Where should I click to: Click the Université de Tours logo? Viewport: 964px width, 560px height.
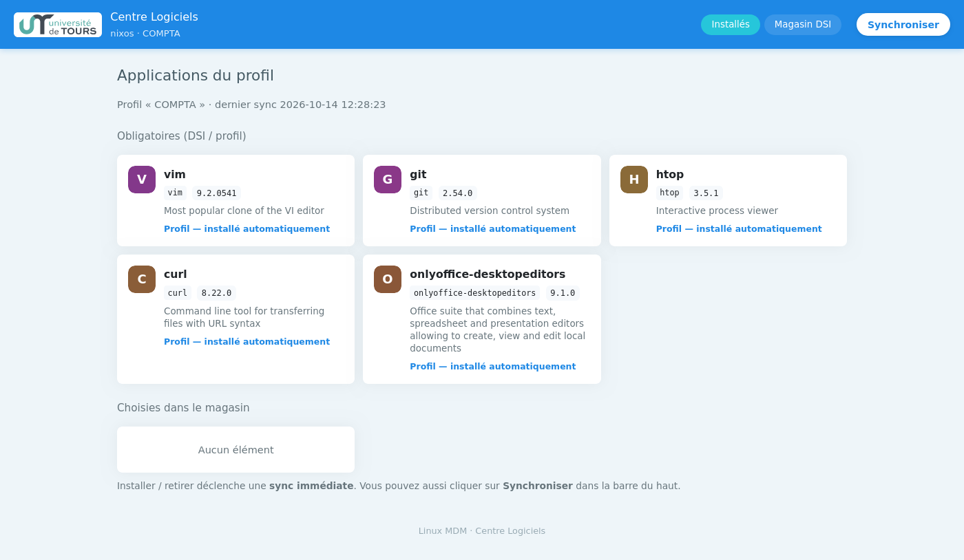pos(58,25)
